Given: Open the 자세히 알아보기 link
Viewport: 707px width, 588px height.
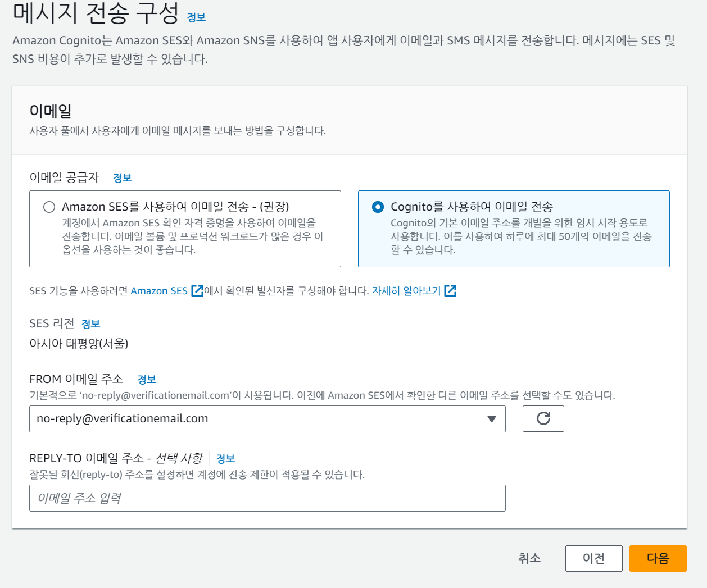Looking at the screenshot, I should (x=406, y=291).
